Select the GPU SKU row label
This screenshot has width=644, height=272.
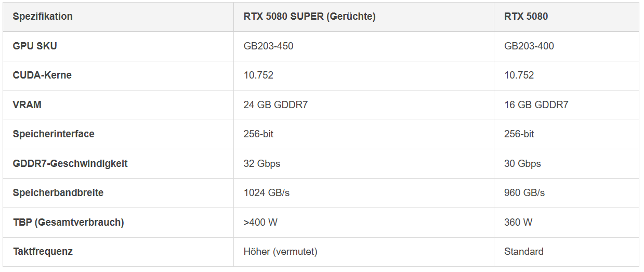(x=35, y=46)
